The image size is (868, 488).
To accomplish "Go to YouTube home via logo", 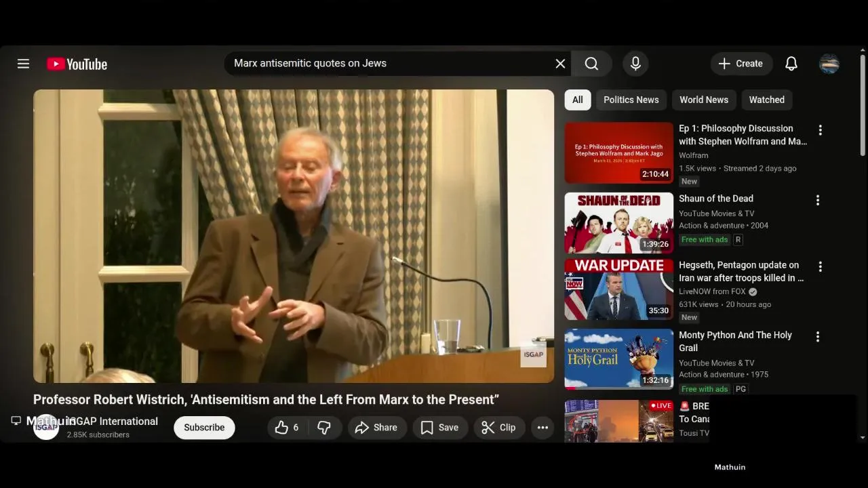I will tap(77, 64).
